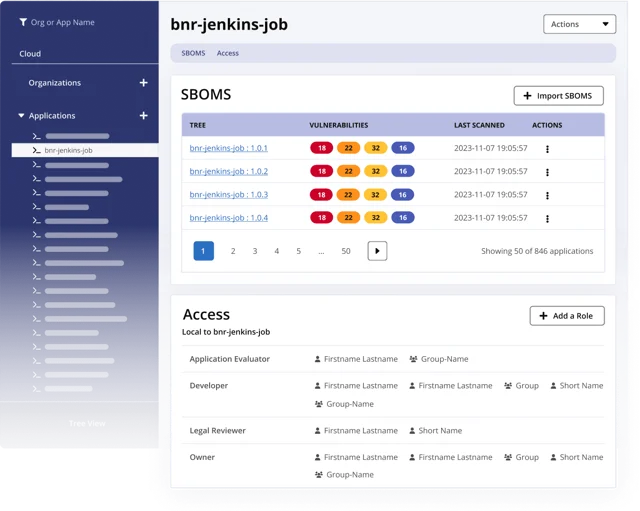Viewport: 640px width, 511px height.
Task: Click yellow 32 badge in 1.0.1 row
Action: 376,148
